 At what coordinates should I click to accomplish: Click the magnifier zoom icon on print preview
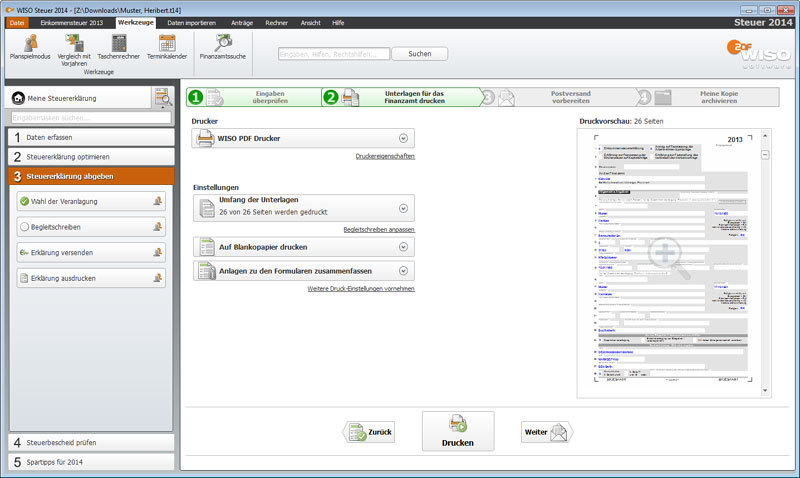pos(666,256)
